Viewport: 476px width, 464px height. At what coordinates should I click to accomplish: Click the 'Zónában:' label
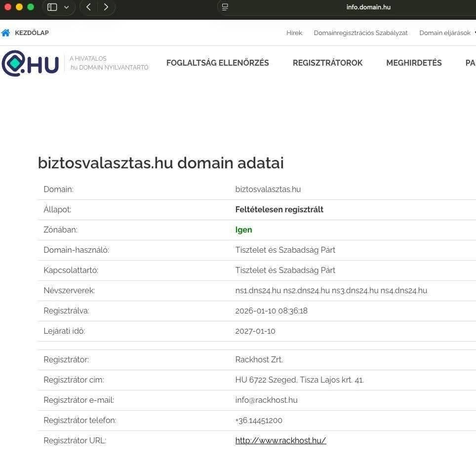(60, 230)
